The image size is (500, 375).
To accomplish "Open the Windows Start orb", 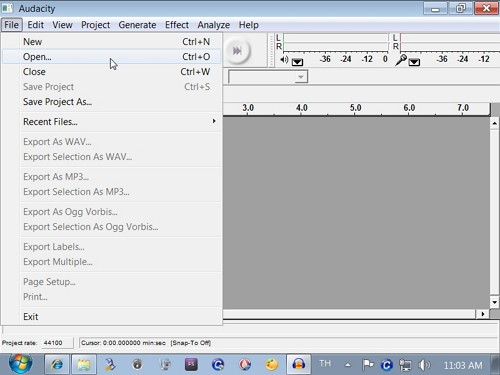I will (x=20, y=363).
